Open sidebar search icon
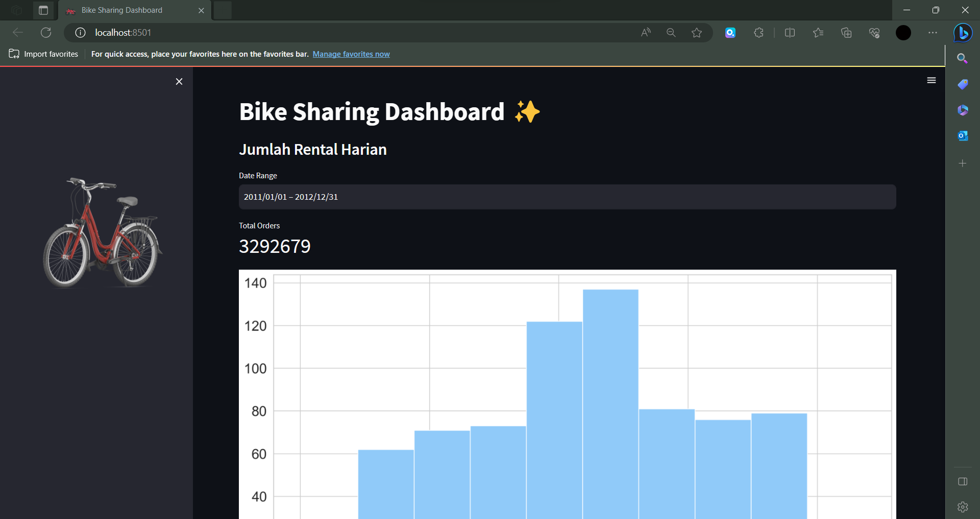 [963, 58]
